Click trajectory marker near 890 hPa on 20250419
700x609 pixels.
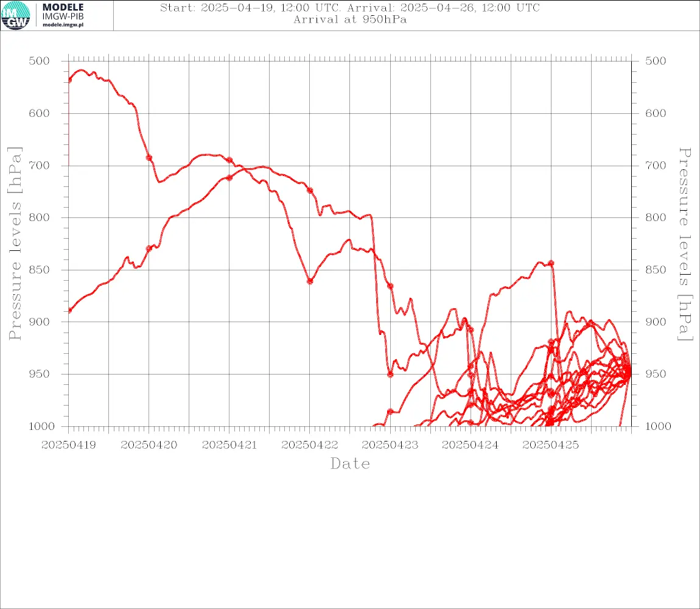pyautogui.click(x=69, y=310)
